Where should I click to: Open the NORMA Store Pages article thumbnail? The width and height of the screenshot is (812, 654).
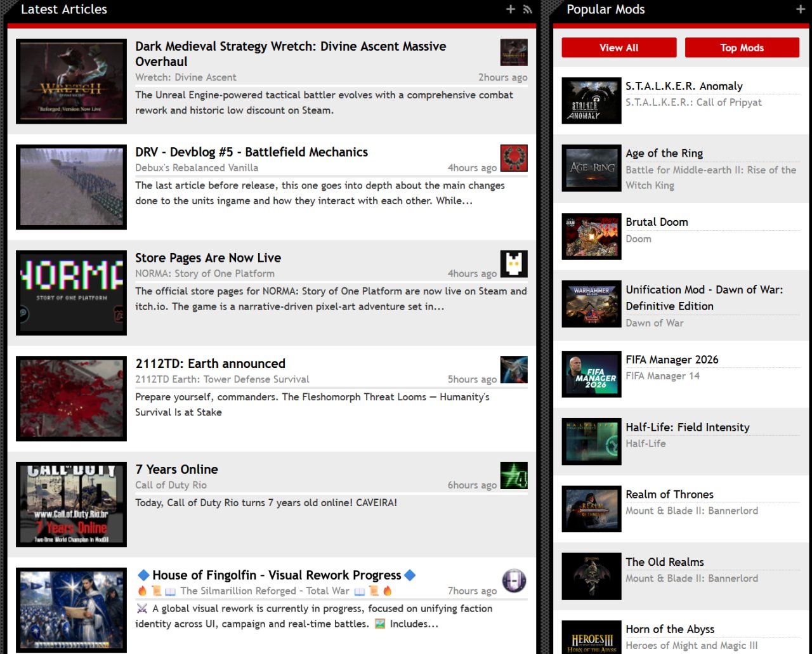tap(71, 293)
